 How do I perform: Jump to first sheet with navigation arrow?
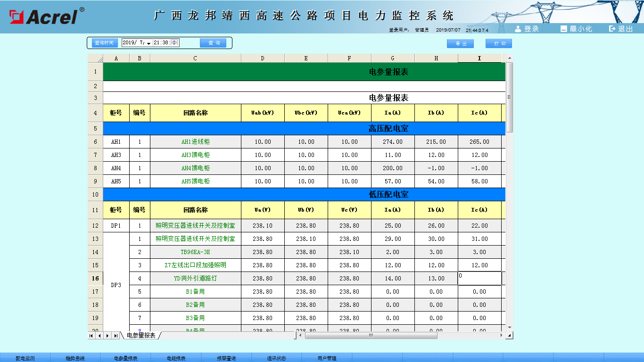(91, 336)
